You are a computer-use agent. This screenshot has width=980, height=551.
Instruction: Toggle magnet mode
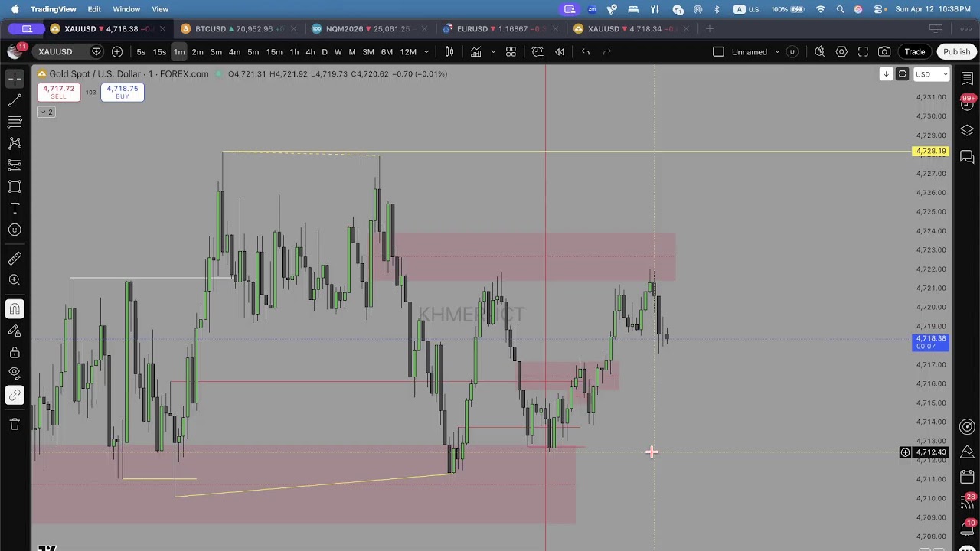click(x=15, y=309)
